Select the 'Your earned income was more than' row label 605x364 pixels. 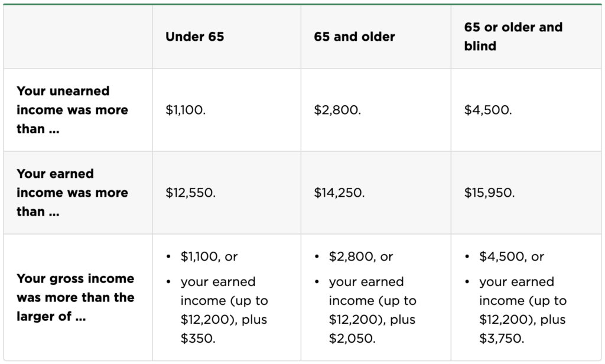tap(72, 193)
